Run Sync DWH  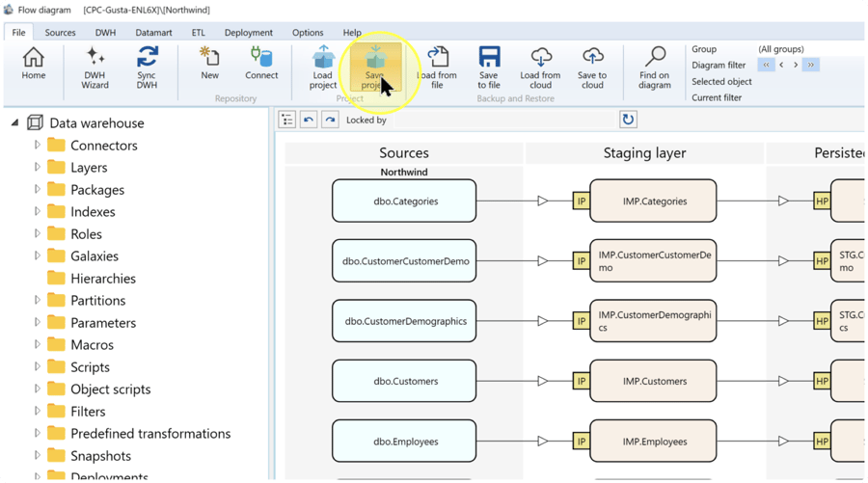147,67
